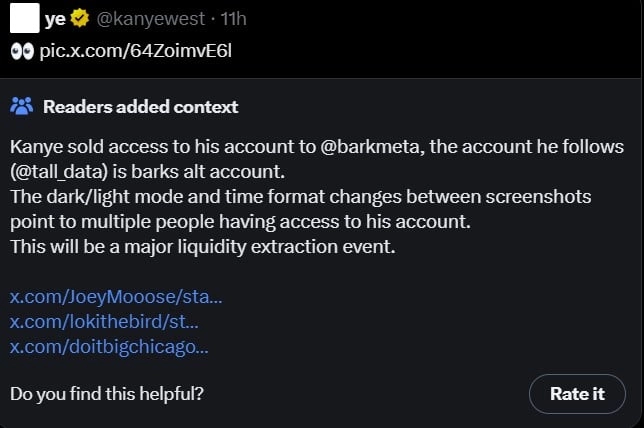
Task: Click the Rate it button
Action: (x=577, y=393)
